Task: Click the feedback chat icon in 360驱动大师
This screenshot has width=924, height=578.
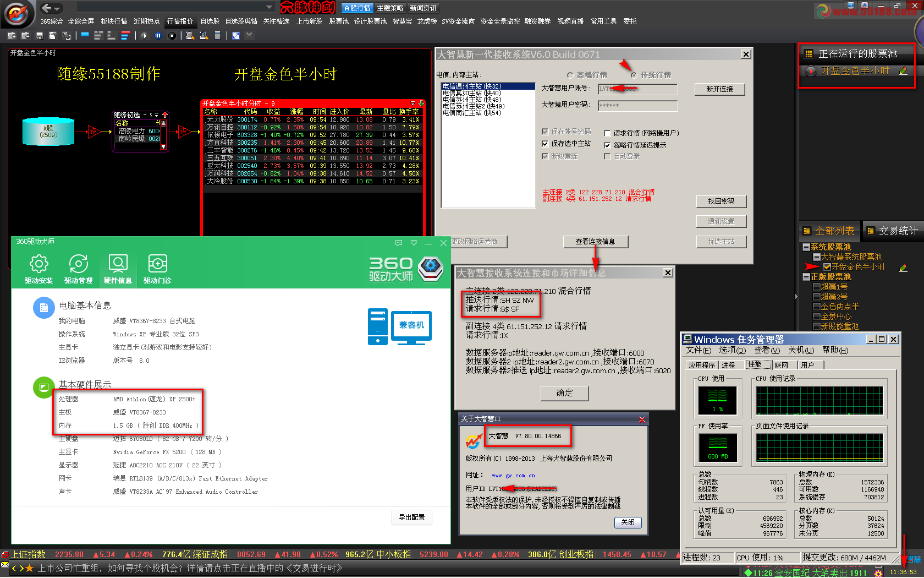Action: 399,243
